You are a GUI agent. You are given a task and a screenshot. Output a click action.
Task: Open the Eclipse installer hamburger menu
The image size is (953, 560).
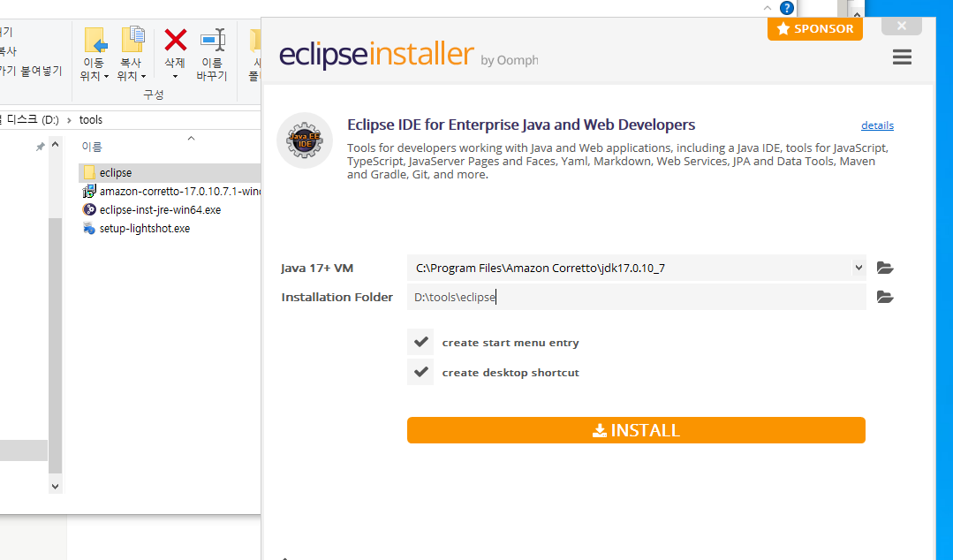902,57
